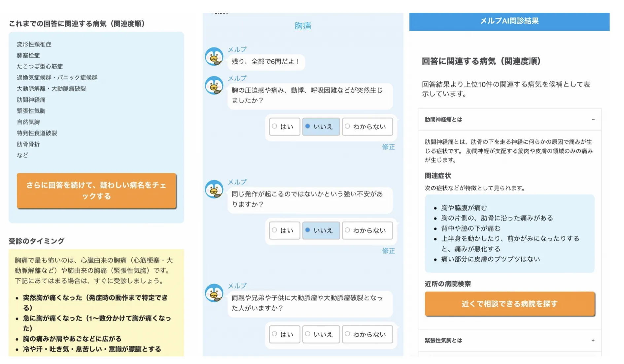
Task: Select はい for family aneurysm question
Action: click(x=284, y=334)
